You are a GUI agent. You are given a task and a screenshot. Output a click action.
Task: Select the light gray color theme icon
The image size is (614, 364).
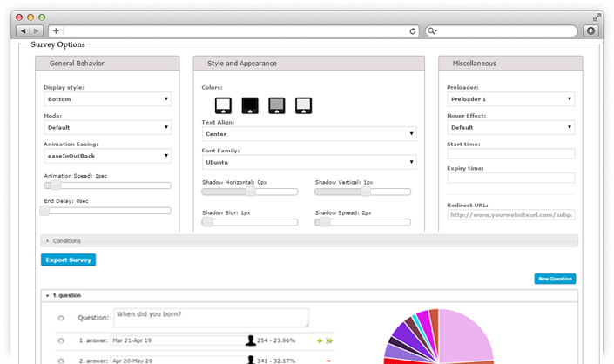click(x=303, y=105)
